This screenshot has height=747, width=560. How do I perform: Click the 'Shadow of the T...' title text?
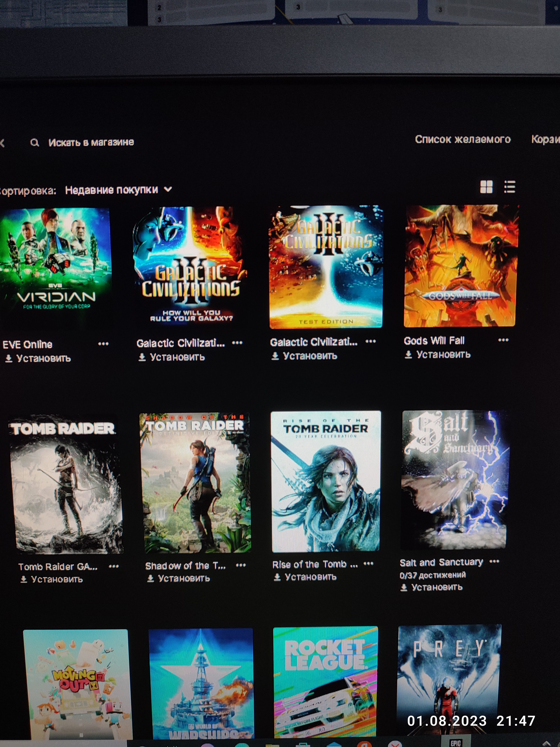coord(185,565)
